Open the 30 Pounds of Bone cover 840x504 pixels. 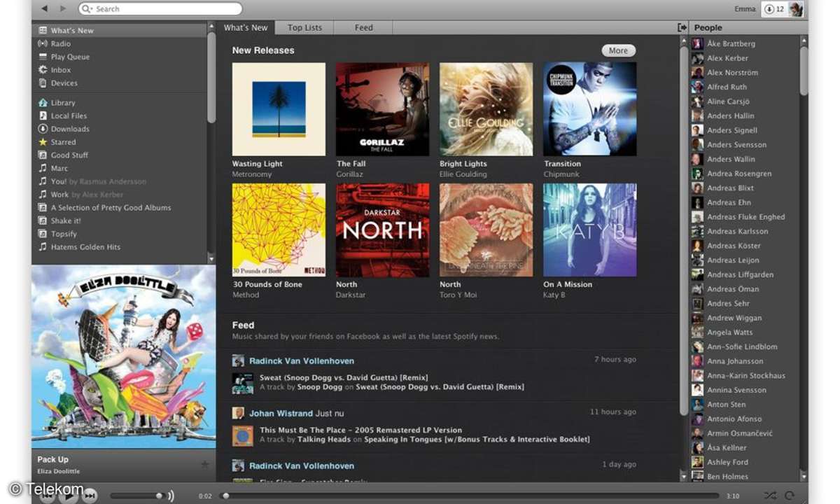[x=279, y=230]
